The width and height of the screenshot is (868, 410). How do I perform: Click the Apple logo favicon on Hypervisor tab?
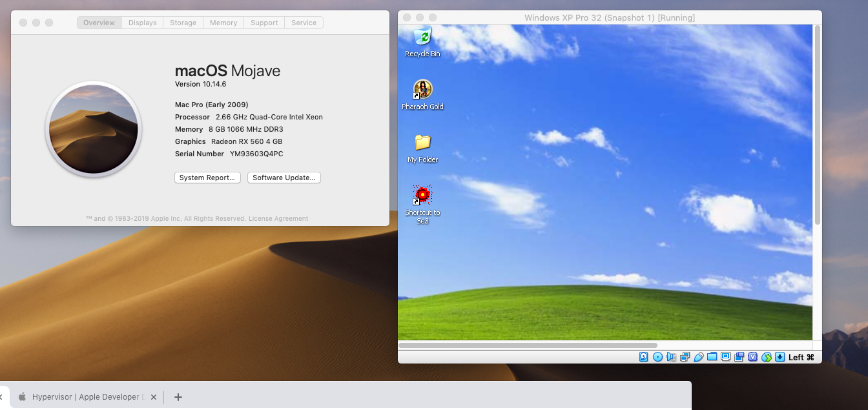[x=22, y=396]
